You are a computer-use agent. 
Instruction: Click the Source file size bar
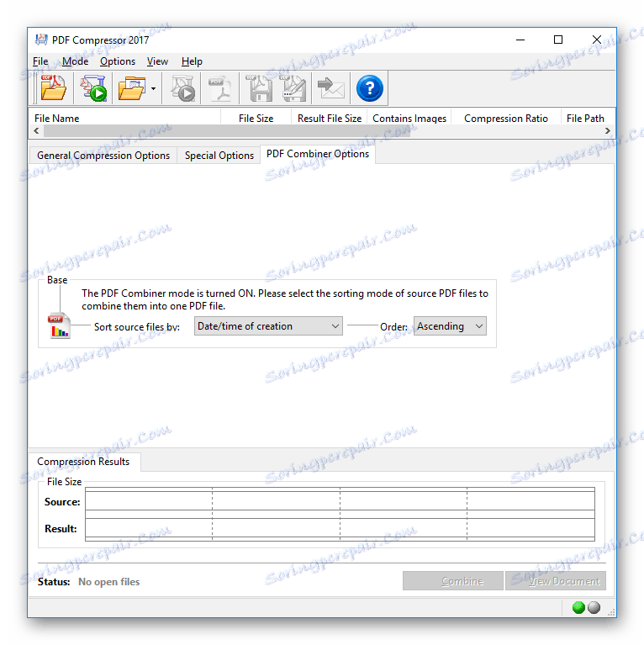tap(340, 499)
